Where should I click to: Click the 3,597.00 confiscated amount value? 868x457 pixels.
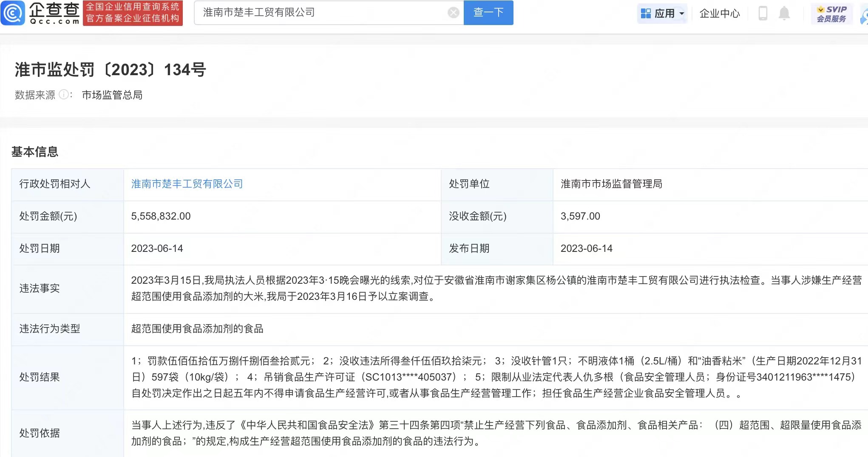[580, 216]
